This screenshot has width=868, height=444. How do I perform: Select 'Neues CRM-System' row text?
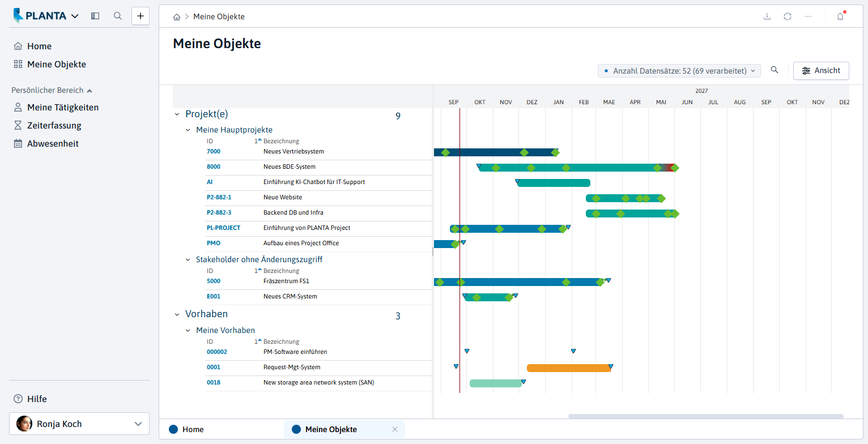pyautogui.click(x=290, y=297)
